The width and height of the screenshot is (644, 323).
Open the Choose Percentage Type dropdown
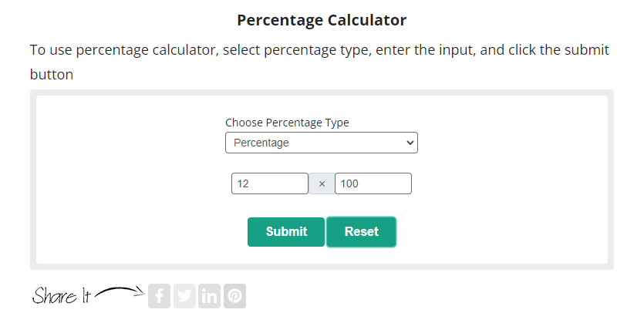322,143
